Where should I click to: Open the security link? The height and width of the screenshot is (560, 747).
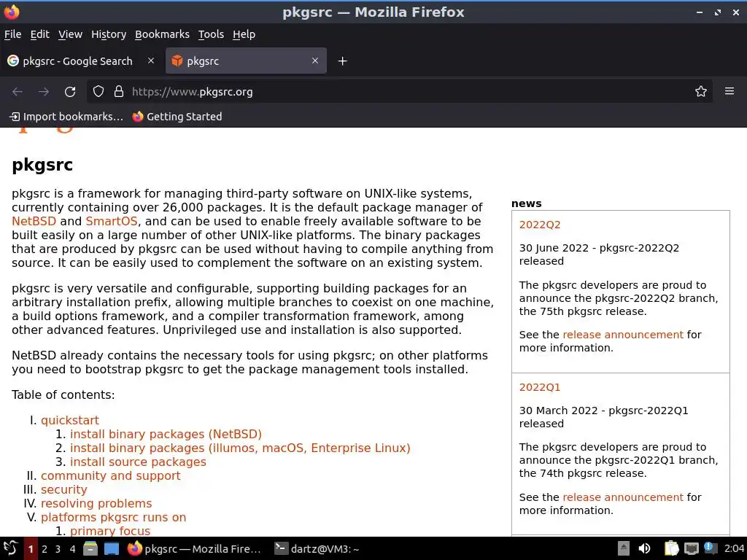point(64,489)
